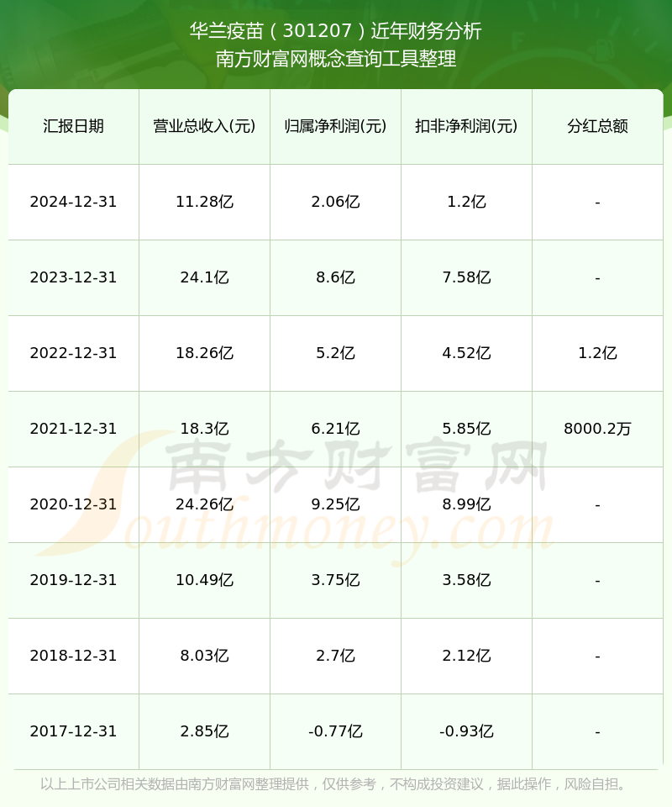
Task: Select the 分红总额 column header
Action: [597, 126]
